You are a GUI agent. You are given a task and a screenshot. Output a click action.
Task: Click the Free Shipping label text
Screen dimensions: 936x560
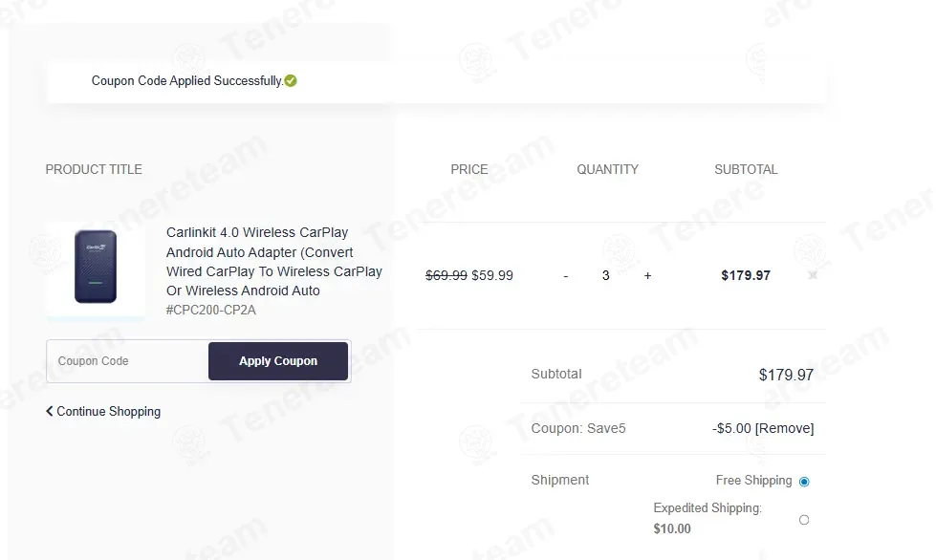point(754,480)
